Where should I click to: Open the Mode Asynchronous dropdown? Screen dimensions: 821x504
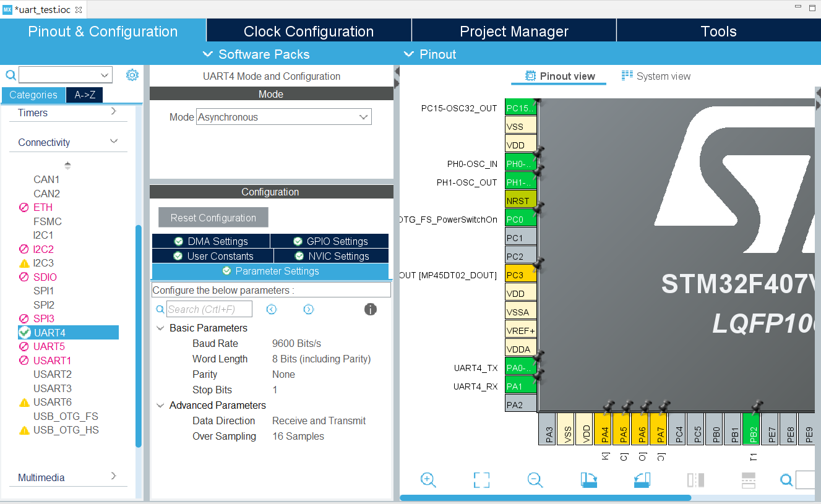[x=284, y=117]
